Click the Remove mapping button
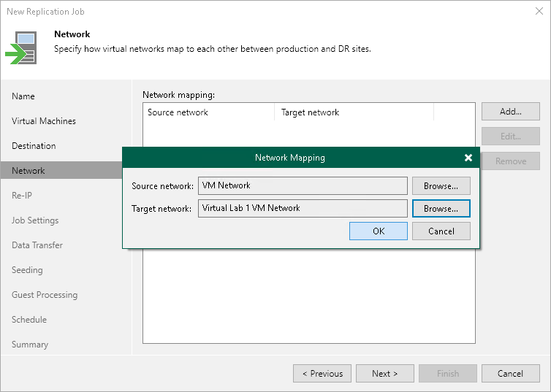 pyautogui.click(x=511, y=161)
